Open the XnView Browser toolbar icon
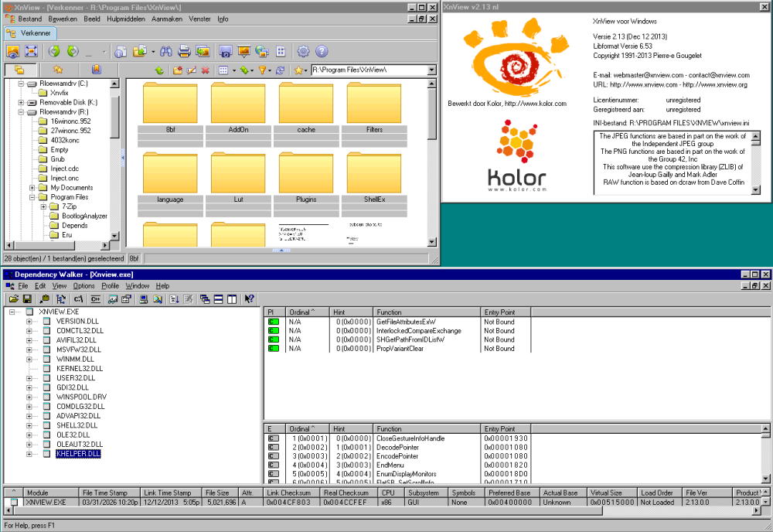 [x=13, y=51]
